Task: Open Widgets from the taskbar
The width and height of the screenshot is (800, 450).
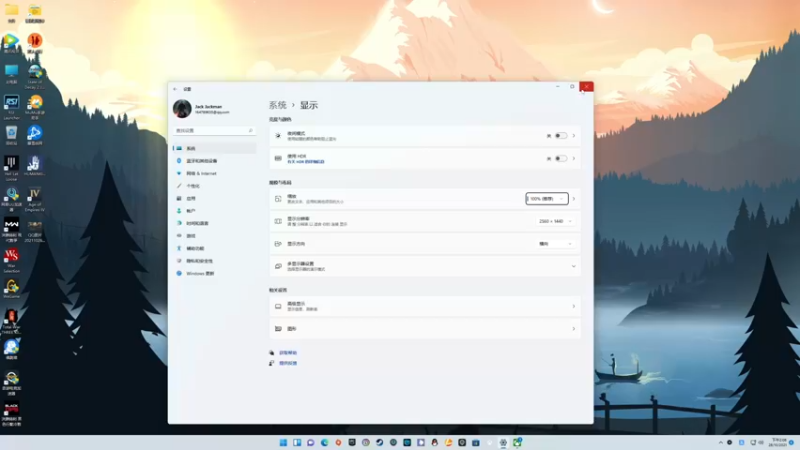Action: [x=297, y=443]
